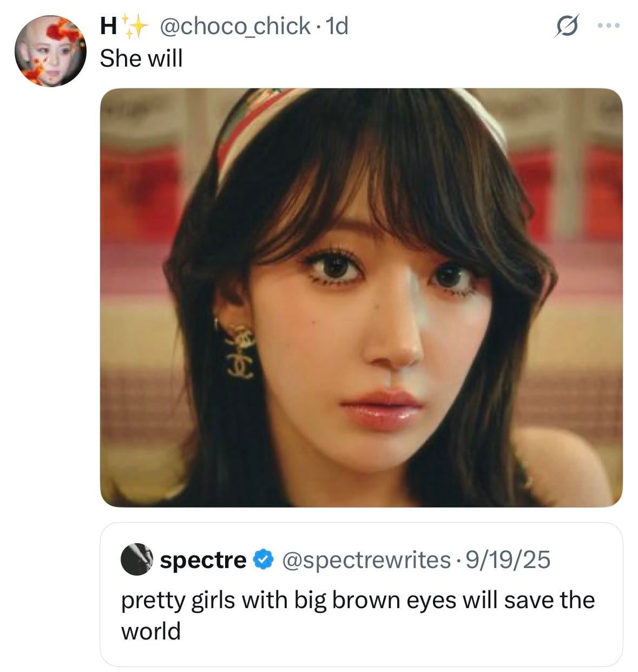This screenshot has width=638, height=672.
Task: Click the word "world" in the quoted tweet
Action: [x=150, y=631]
